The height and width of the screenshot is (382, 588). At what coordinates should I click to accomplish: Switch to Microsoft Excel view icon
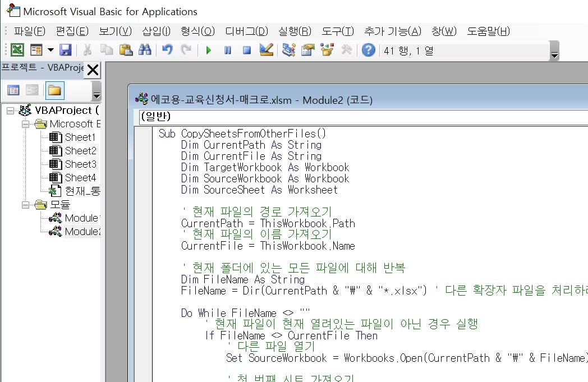tap(17, 50)
